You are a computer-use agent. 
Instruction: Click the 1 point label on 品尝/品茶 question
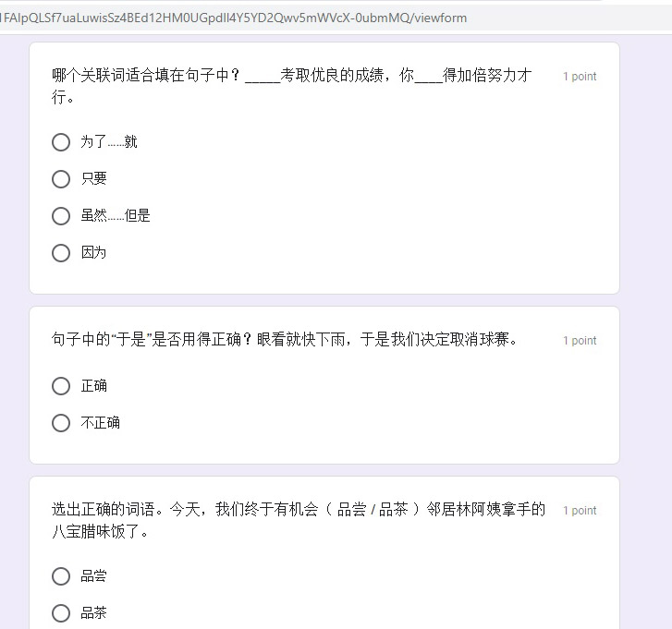click(x=580, y=511)
